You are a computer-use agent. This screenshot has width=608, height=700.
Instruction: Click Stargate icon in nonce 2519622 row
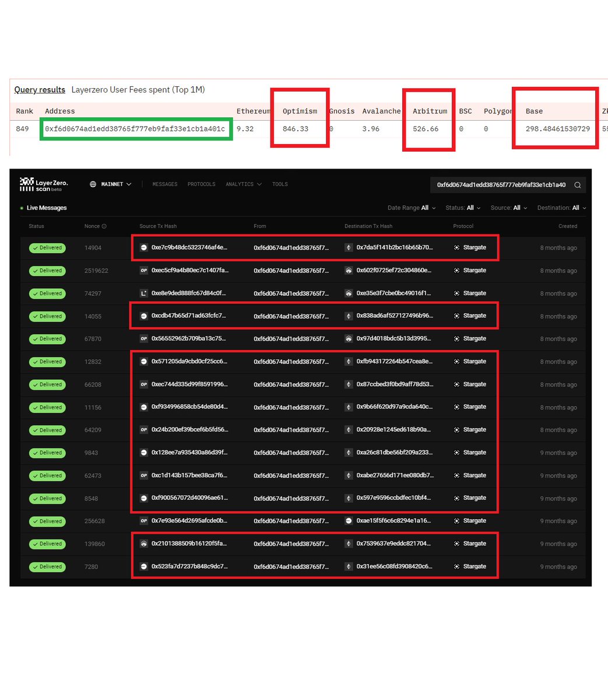[x=456, y=271]
